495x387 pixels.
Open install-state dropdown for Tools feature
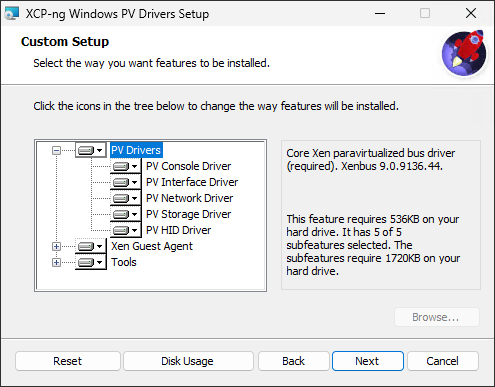coord(91,262)
